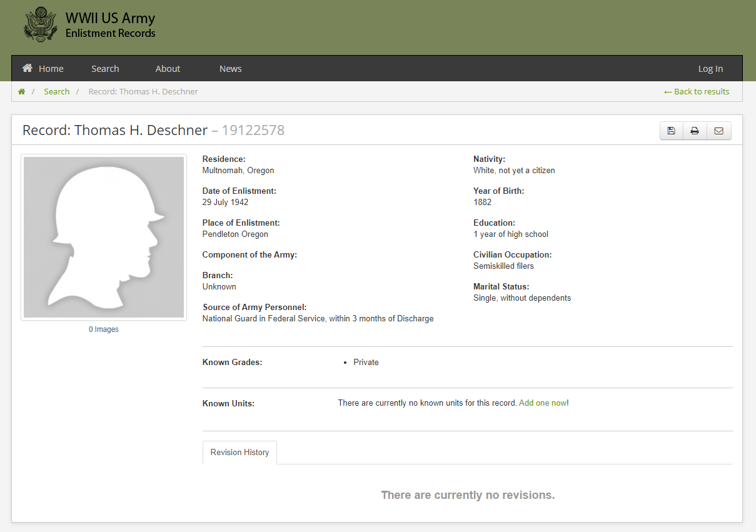Follow the Search breadcrumb link
The width and height of the screenshot is (756, 532).
[x=56, y=92]
